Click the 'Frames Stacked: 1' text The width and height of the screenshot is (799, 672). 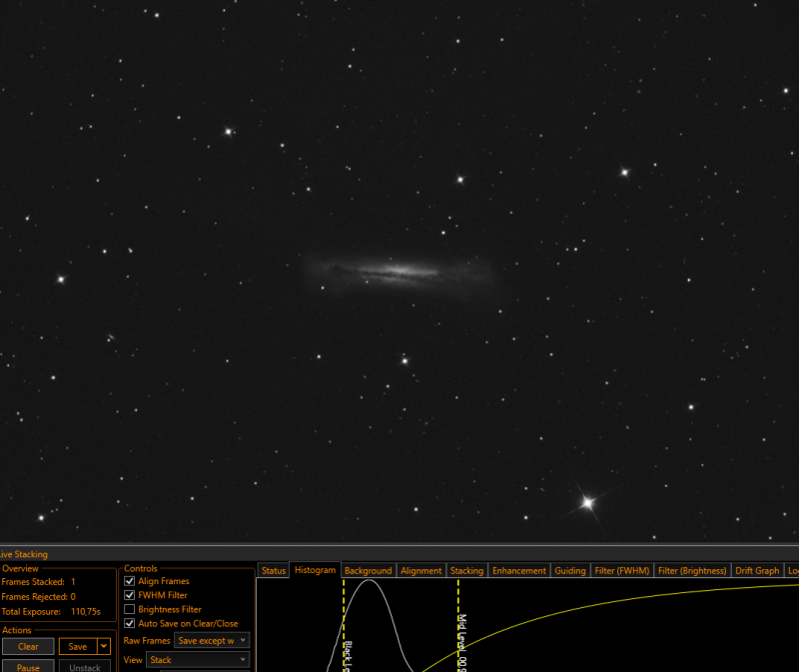tap(38, 582)
